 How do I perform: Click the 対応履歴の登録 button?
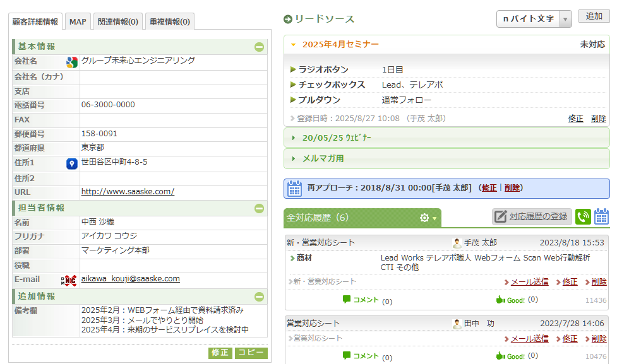click(532, 217)
